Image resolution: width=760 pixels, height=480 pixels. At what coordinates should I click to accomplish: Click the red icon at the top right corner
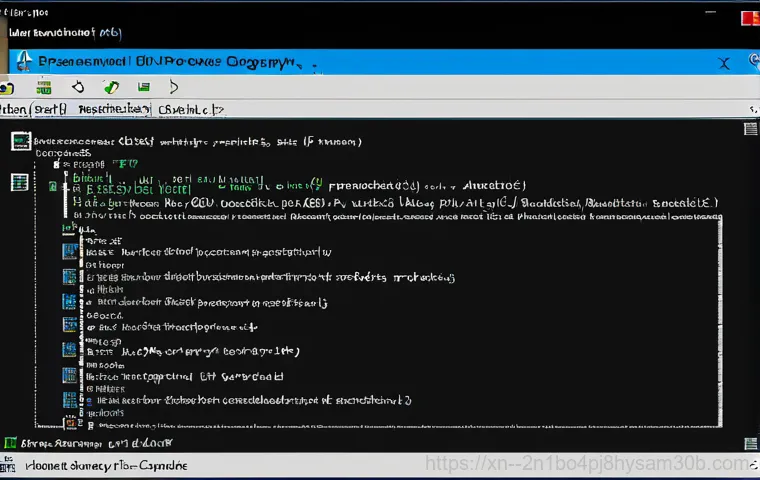750,18
